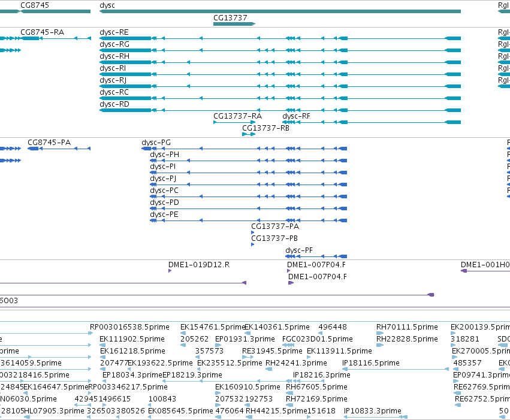Select the dysc-PC protein label
Viewport: 510px width, 420px height.
[x=164, y=191]
